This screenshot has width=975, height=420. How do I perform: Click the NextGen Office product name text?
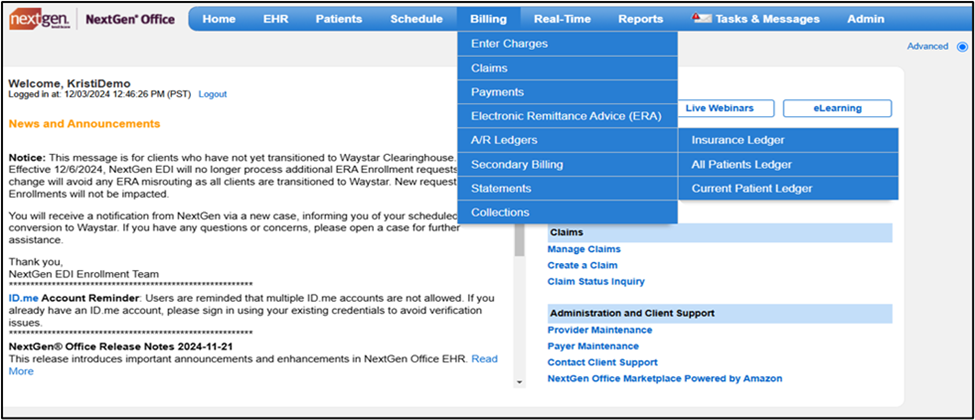[130, 19]
